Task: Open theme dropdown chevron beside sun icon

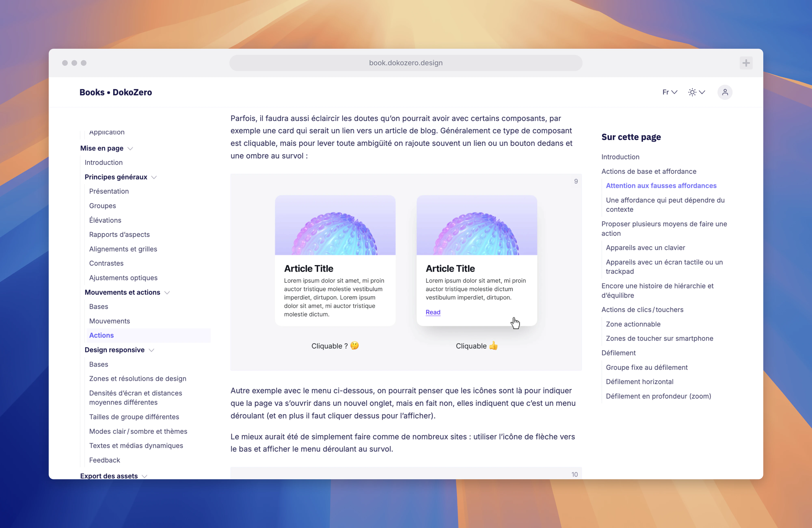Action: point(702,92)
